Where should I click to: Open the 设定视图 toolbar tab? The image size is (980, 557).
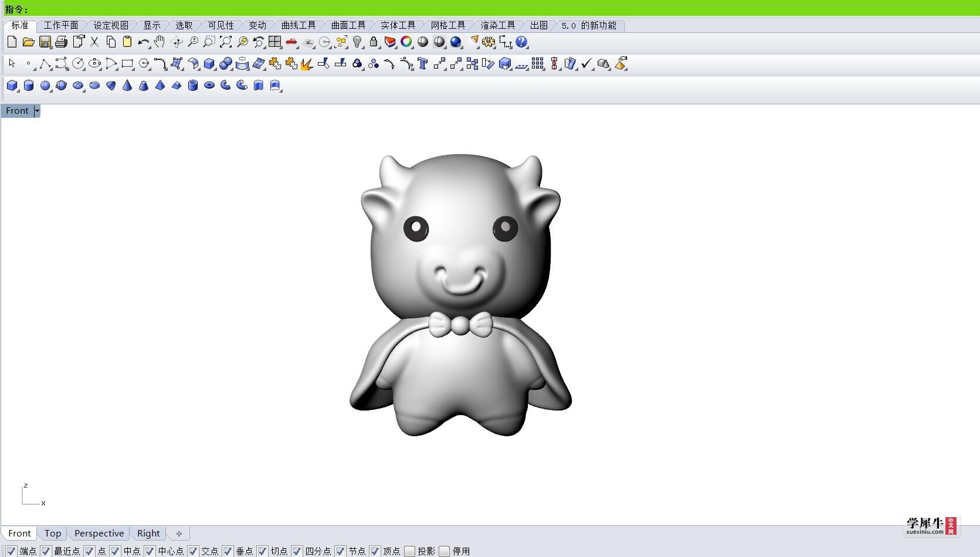[111, 26]
